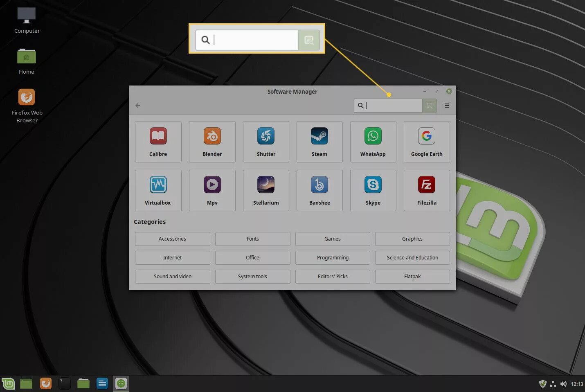Open the Linux Mint start menu
This screenshot has width=585, height=392.
click(x=8, y=383)
